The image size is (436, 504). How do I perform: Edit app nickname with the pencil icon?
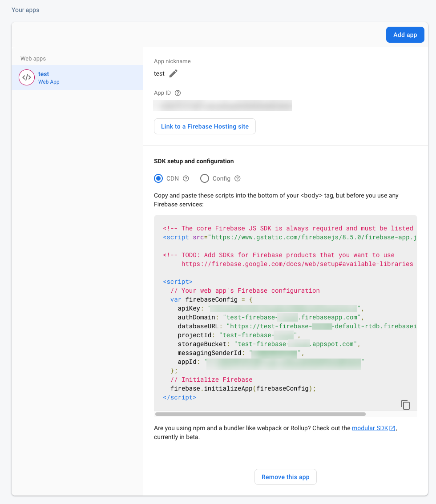[174, 73]
